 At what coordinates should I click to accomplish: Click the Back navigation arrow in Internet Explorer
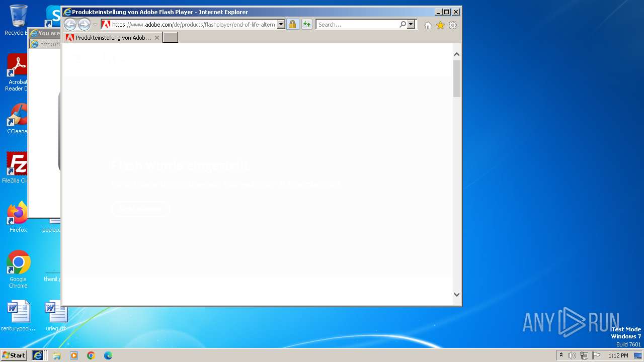coord(70,24)
